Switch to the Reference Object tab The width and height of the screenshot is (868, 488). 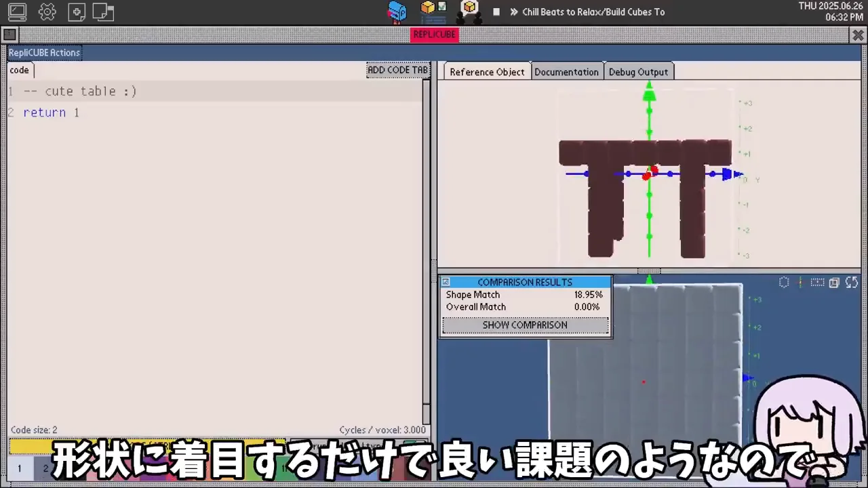(x=487, y=72)
